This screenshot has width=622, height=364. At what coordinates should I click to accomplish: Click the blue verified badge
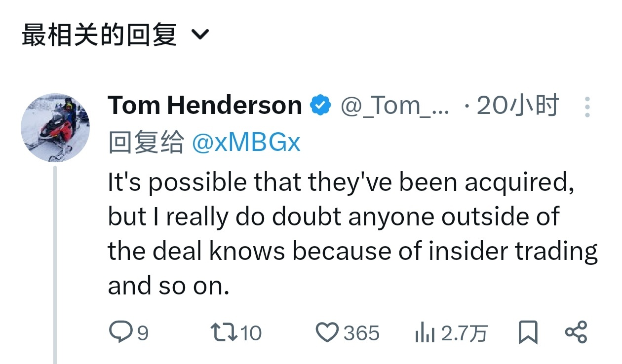click(320, 105)
